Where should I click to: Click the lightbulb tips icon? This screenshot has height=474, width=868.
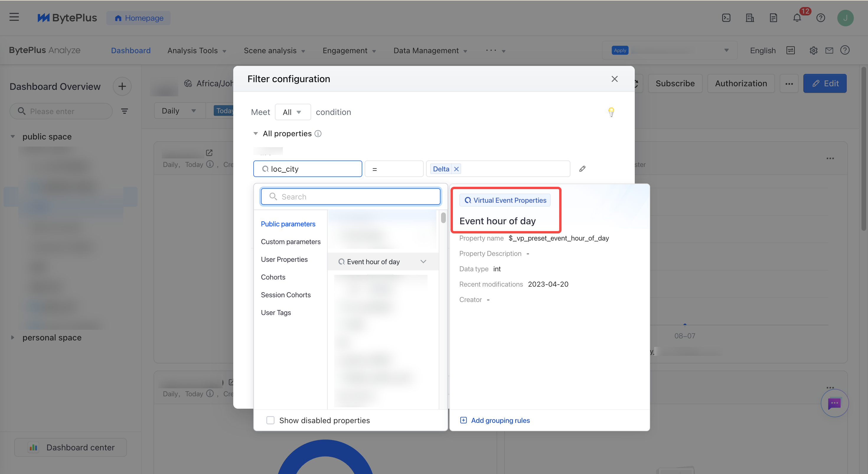tap(611, 112)
